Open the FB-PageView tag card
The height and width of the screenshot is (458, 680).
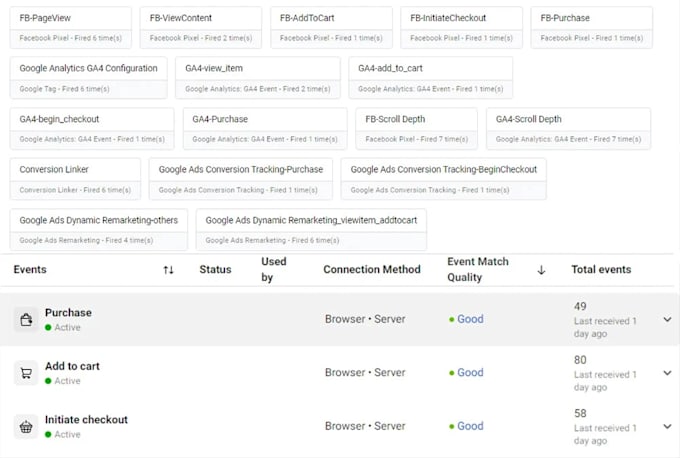71,27
